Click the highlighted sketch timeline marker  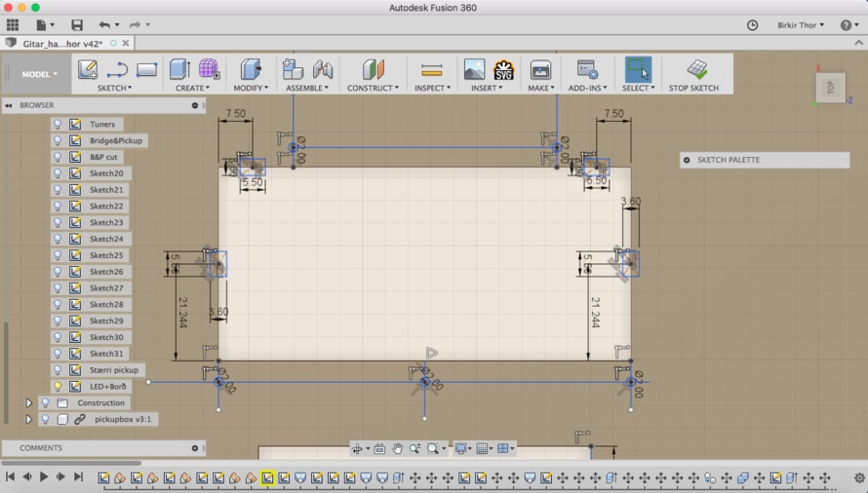click(x=267, y=477)
